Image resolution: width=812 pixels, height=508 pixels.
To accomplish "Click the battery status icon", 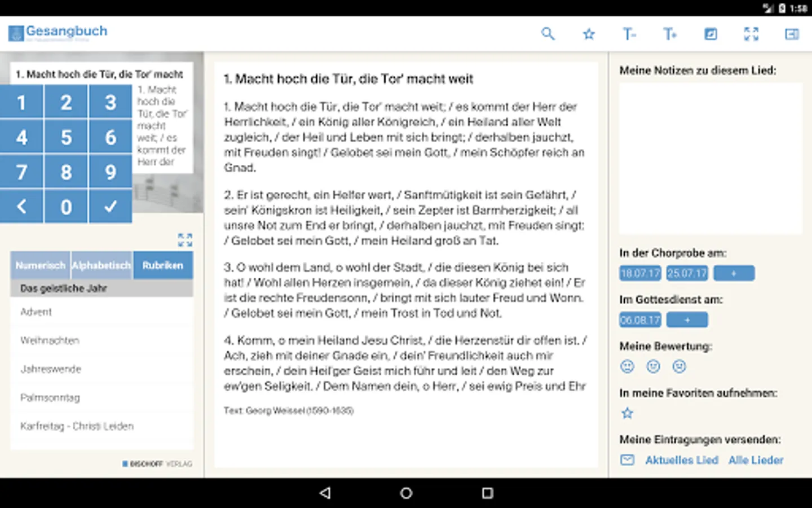I will 782,8.
